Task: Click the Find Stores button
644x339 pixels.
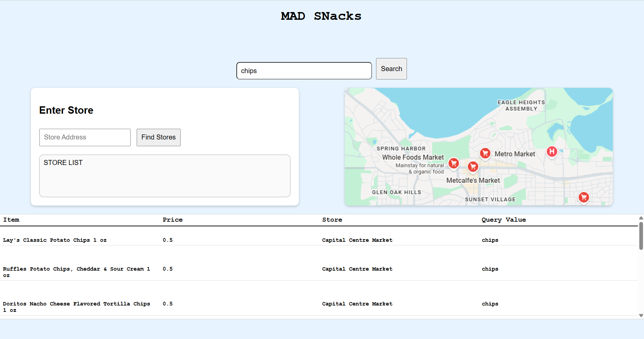Action: pos(158,137)
